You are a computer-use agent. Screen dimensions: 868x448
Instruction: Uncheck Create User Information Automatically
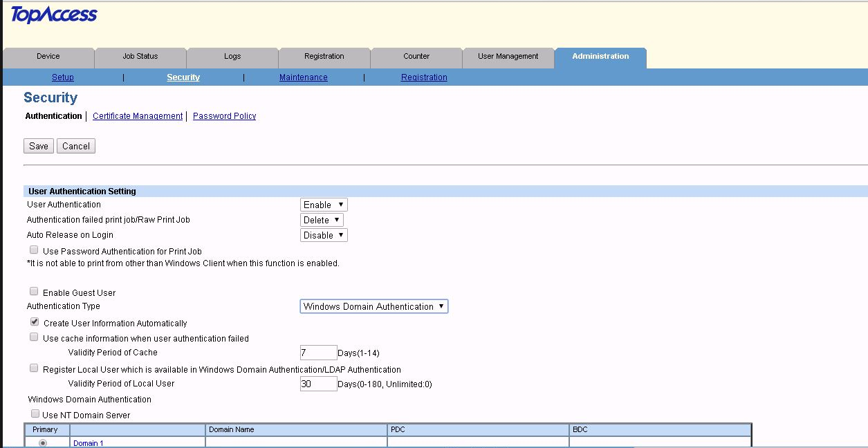pyautogui.click(x=34, y=322)
